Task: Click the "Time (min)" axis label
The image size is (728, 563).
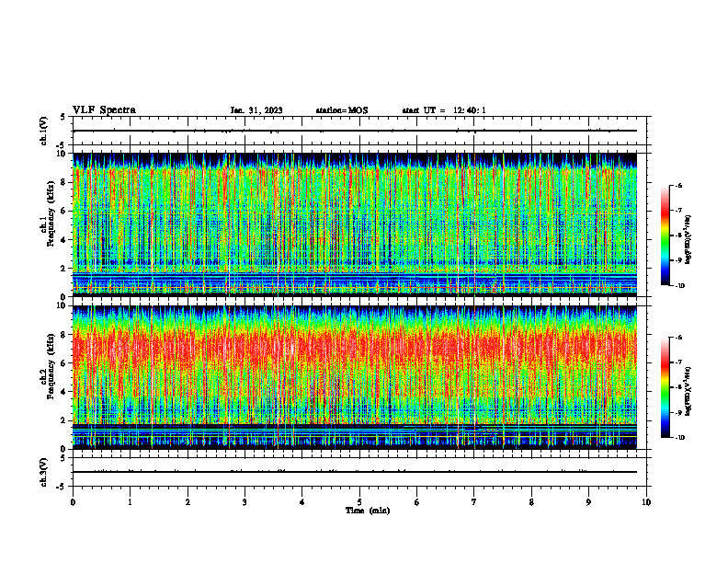Action: (x=368, y=511)
